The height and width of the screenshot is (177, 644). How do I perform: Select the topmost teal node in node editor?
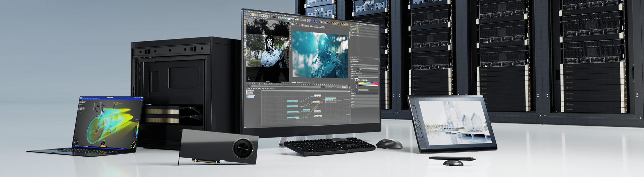(x=292, y=101)
